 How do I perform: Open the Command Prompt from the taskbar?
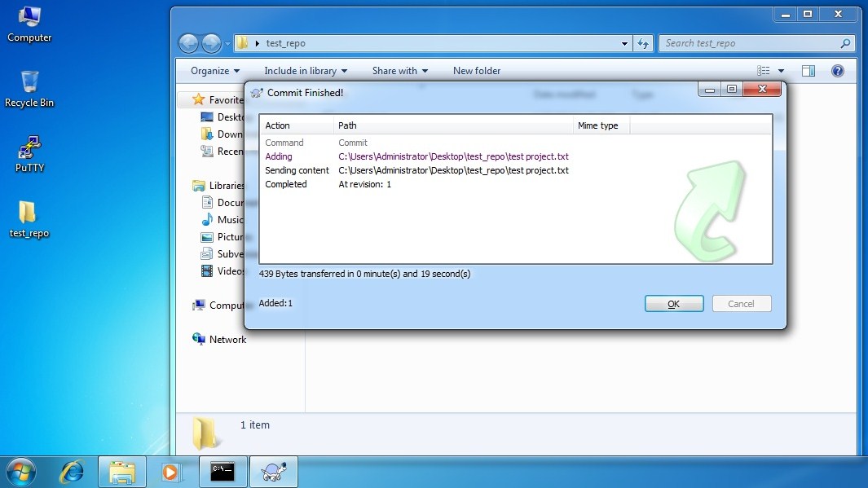(x=223, y=471)
